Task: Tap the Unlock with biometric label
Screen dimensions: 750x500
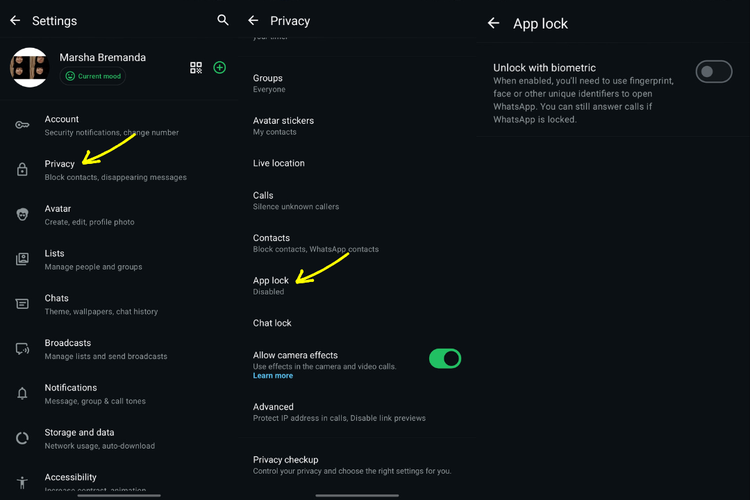Action: [544, 67]
